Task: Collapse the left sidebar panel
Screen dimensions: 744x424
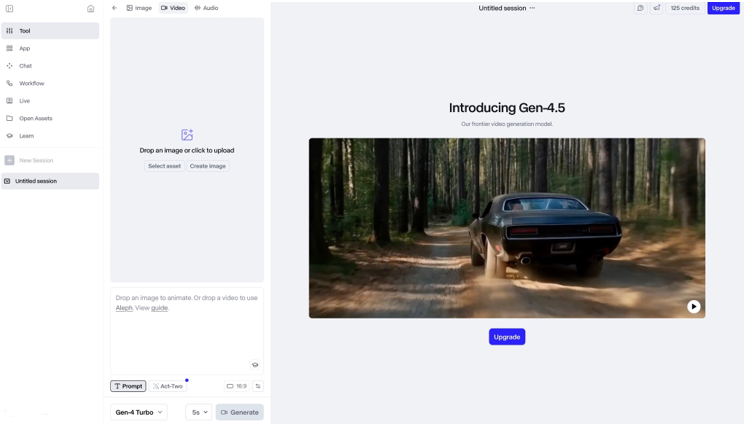Action: click(x=9, y=8)
